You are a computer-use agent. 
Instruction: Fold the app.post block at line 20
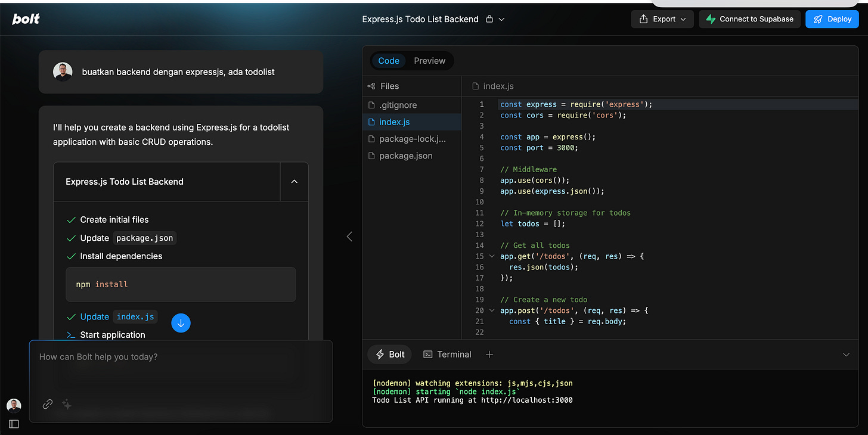(492, 310)
